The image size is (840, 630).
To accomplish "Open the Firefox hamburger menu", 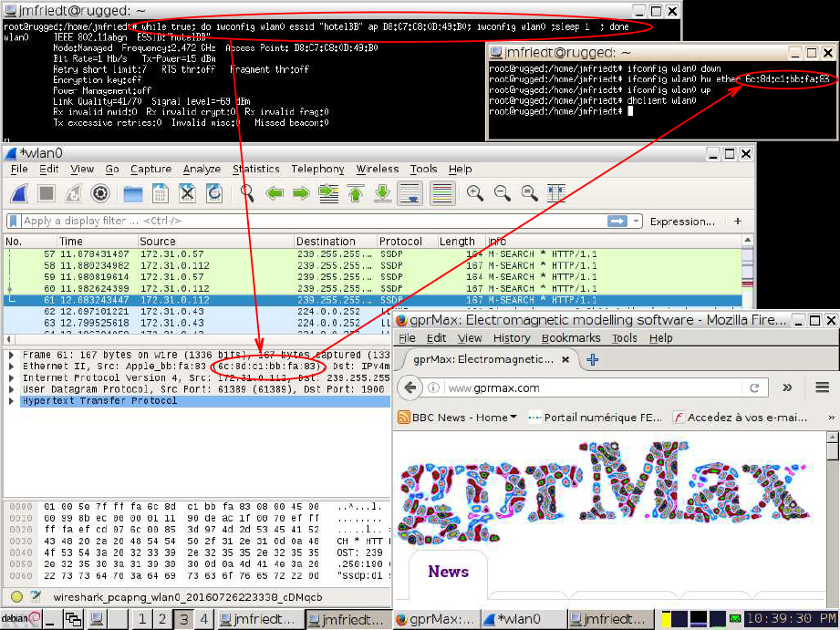I will click(823, 387).
